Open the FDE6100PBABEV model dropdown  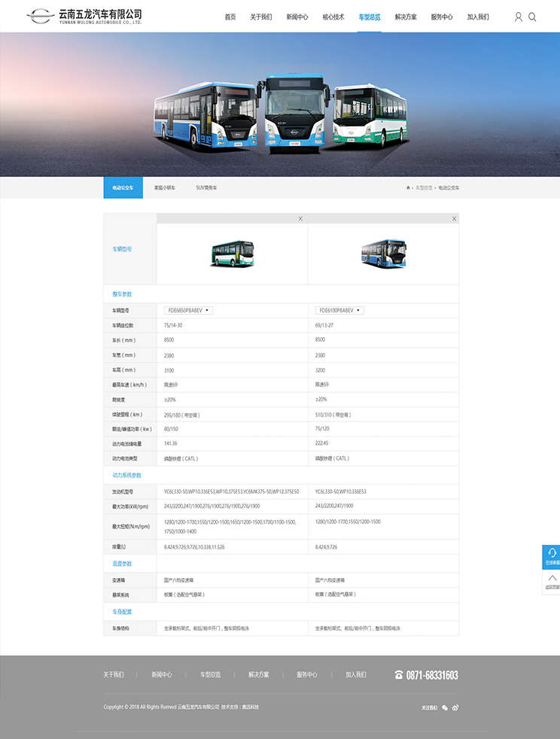tap(339, 310)
